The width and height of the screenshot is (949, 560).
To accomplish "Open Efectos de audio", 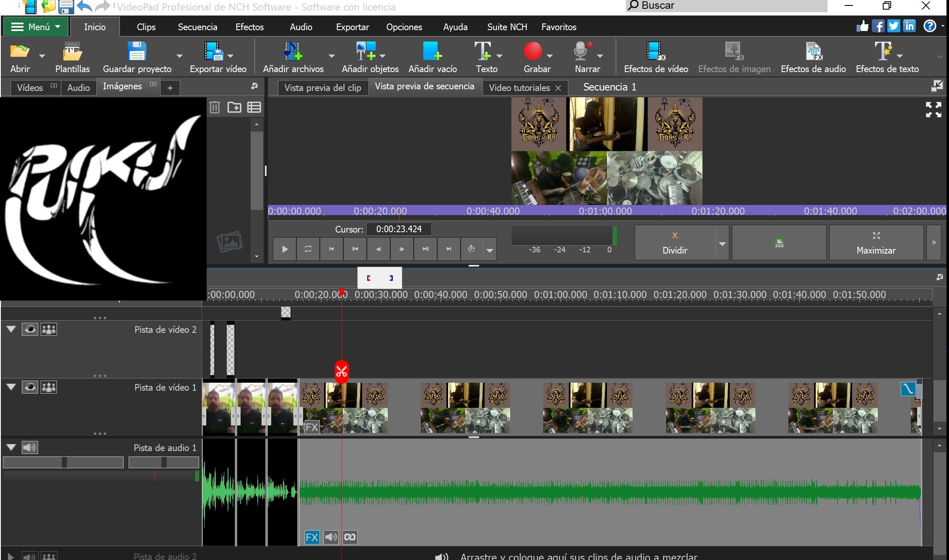I will point(813,57).
